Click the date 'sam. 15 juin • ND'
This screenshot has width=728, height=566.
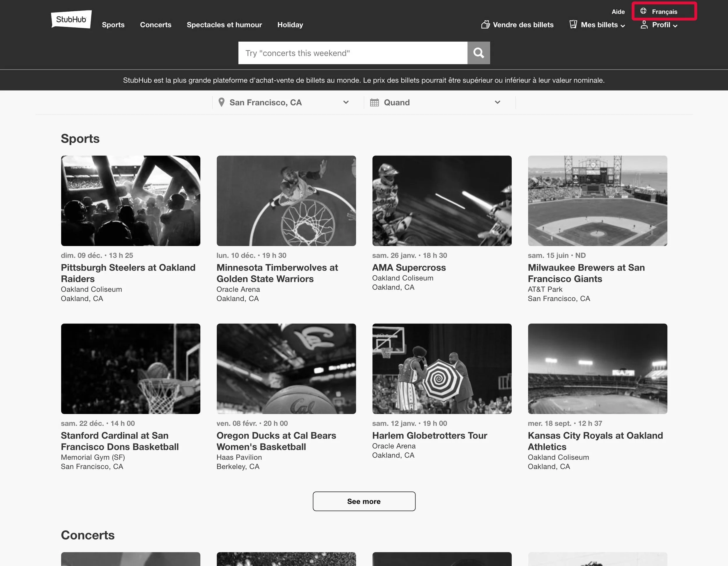[557, 255]
